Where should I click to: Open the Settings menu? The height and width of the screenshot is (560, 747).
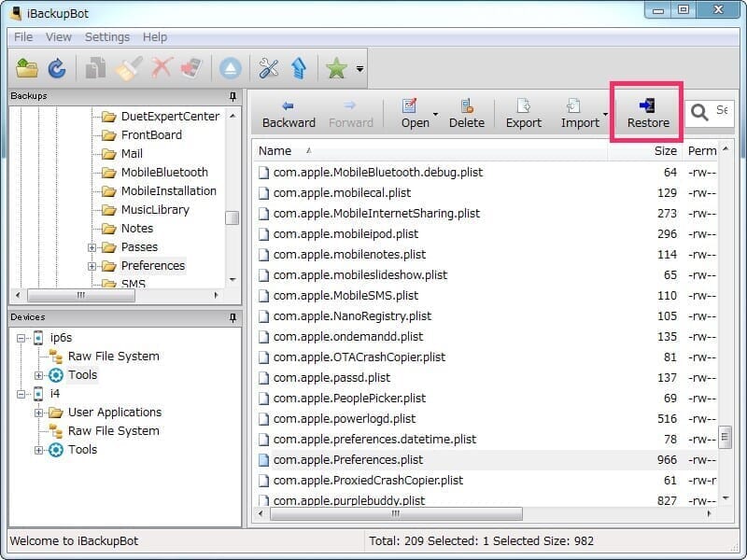point(106,36)
